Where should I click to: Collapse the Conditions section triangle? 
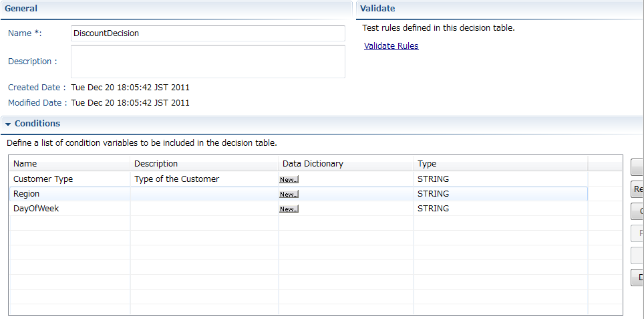7,124
